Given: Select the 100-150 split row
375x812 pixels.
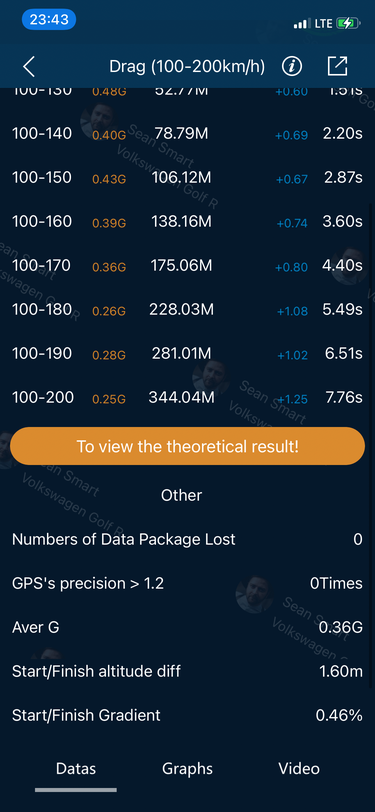Looking at the screenshot, I should coord(188,178).
